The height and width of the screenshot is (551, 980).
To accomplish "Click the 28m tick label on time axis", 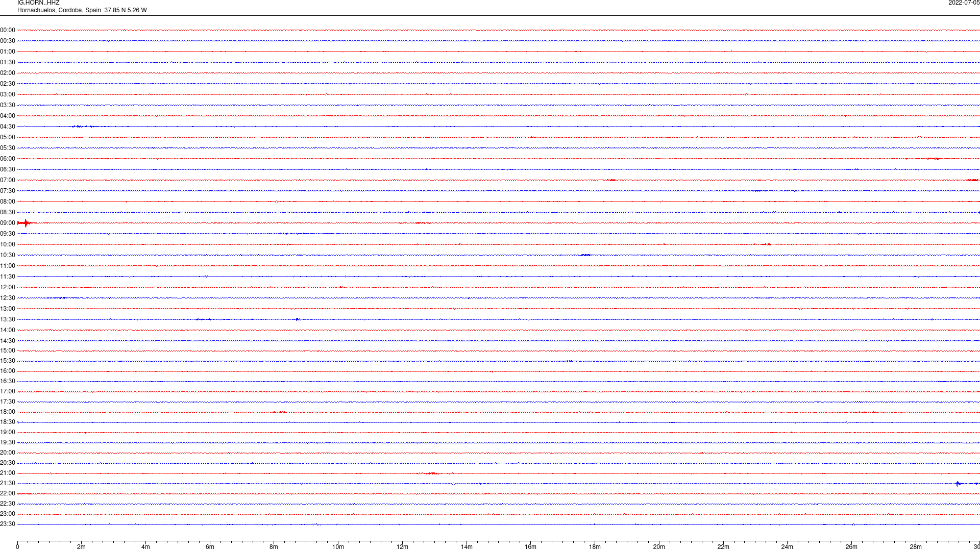I will click(x=916, y=547).
